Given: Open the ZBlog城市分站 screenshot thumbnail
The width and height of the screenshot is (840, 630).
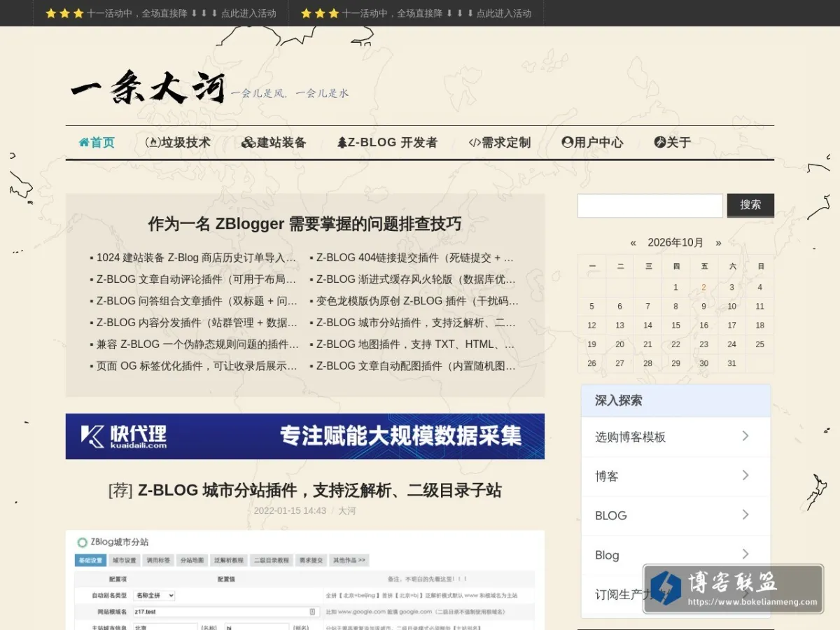Looking at the screenshot, I should (305, 580).
